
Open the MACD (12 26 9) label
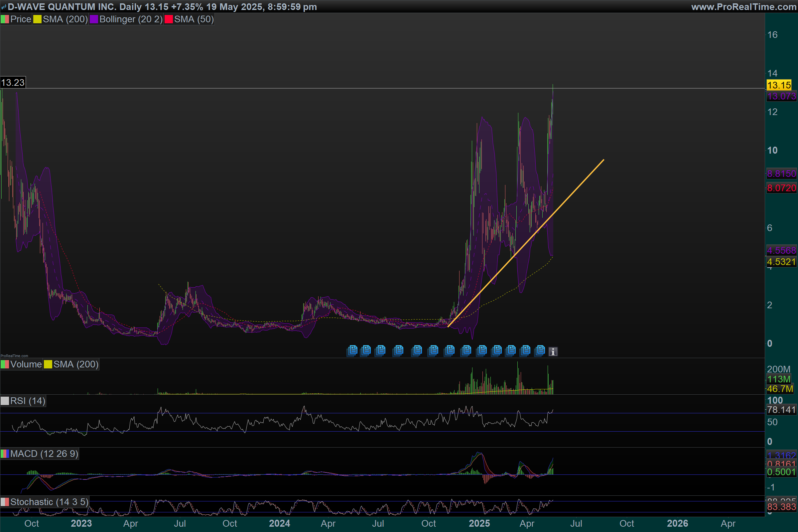(x=44, y=454)
